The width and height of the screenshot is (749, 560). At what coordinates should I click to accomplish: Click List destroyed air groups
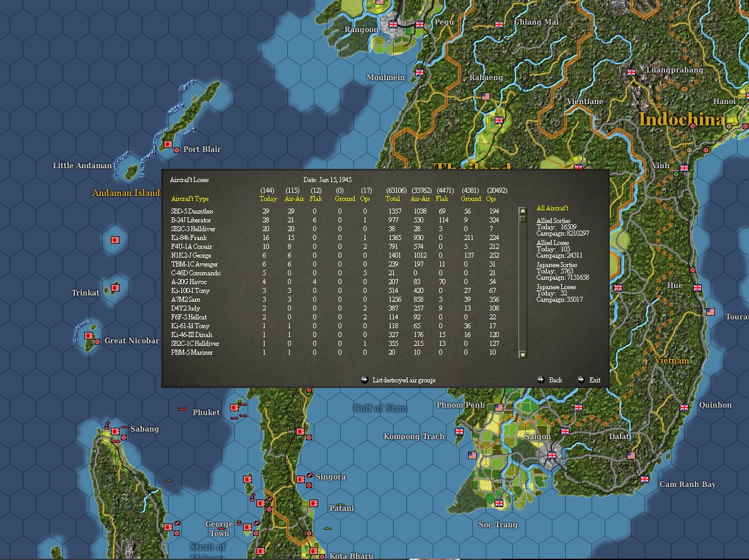[x=398, y=380]
